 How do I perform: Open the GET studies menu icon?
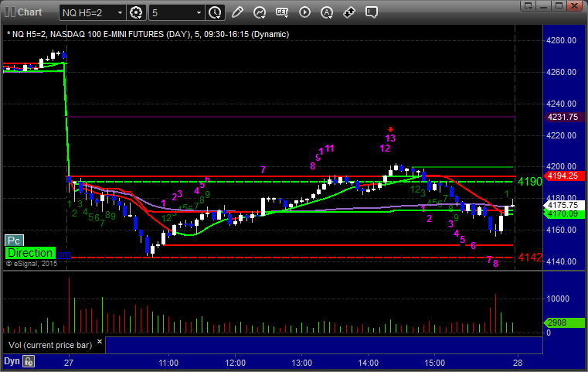pyautogui.click(x=282, y=12)
